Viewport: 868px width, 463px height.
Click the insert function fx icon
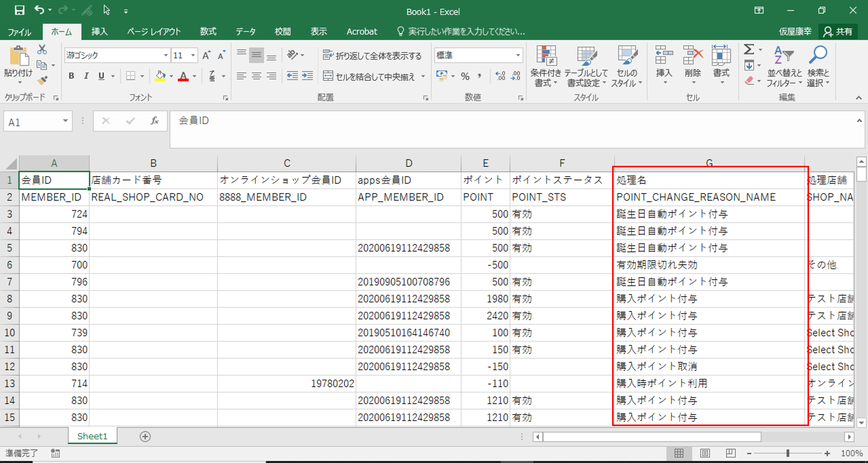[x=154, y=121]
